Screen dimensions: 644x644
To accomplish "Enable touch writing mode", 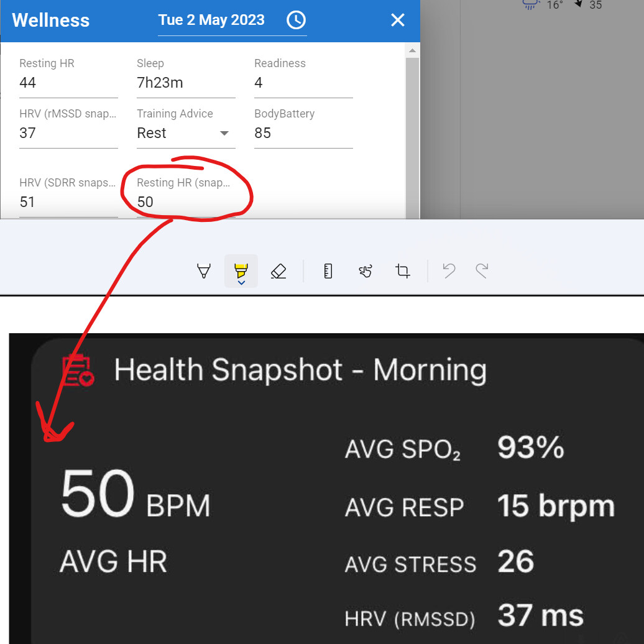I will pyautogui.click(x=365, y=271).
